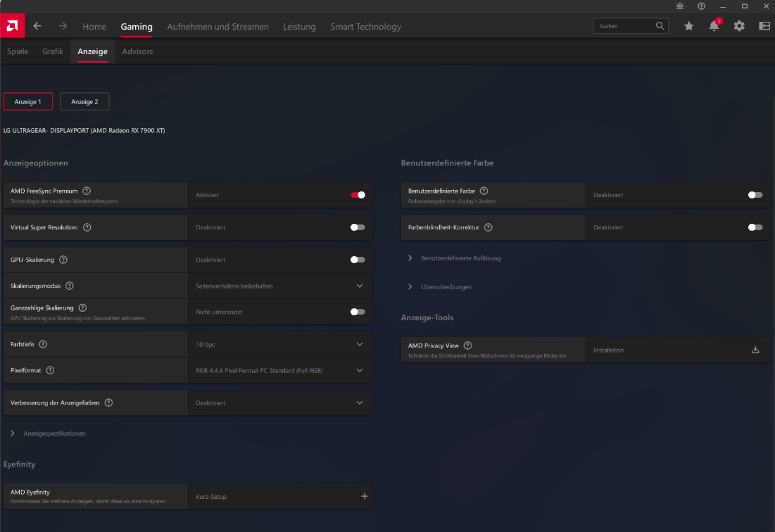Show help for Farbtiefe
Viewport: 775px width, 532px height.
[43, 344]
